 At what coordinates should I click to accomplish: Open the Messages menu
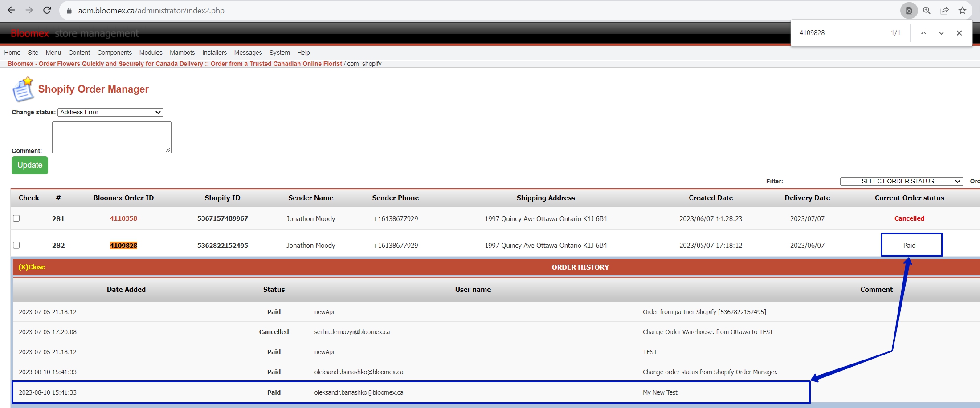[x=248, y=53]
